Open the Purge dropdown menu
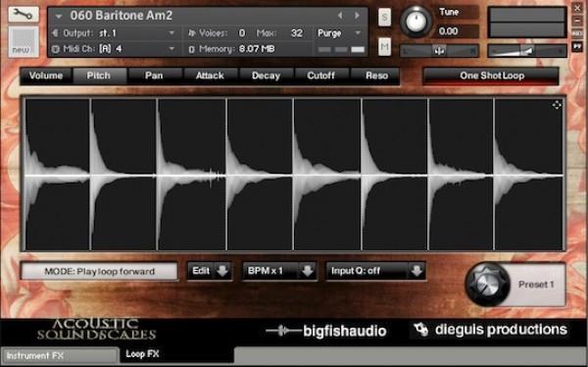The image size is (588, 367). 339,33
